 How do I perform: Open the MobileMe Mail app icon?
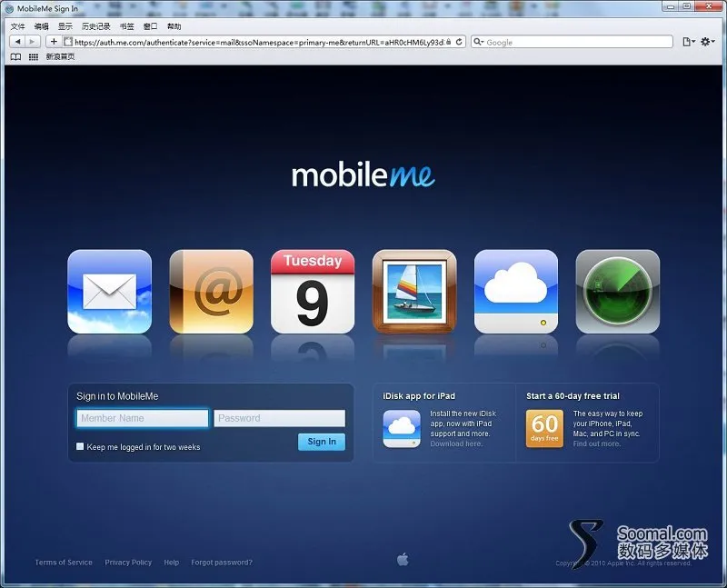(x=109, y=291)
